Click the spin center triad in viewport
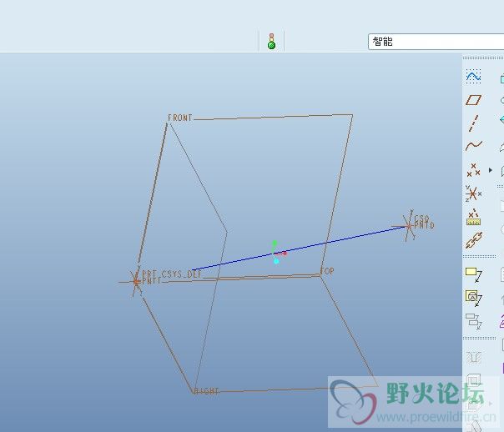 (277, 253)
